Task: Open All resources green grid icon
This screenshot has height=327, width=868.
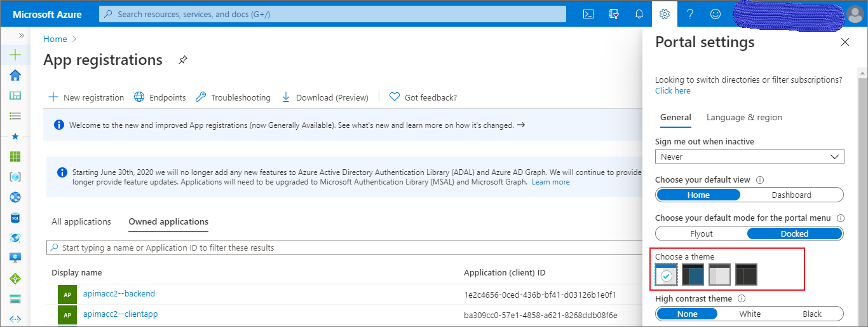Action: click(15, 157)
